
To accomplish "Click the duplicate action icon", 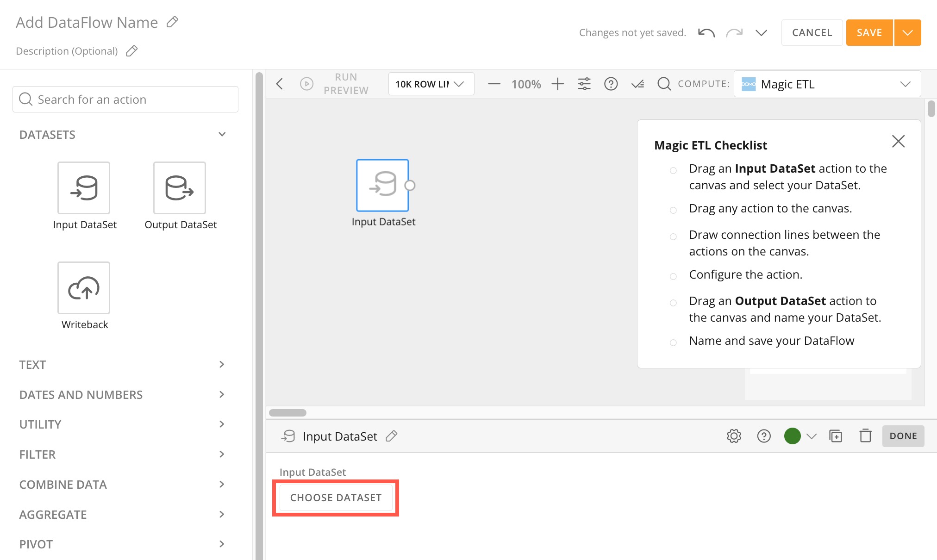I will click(x=836, y=436).
